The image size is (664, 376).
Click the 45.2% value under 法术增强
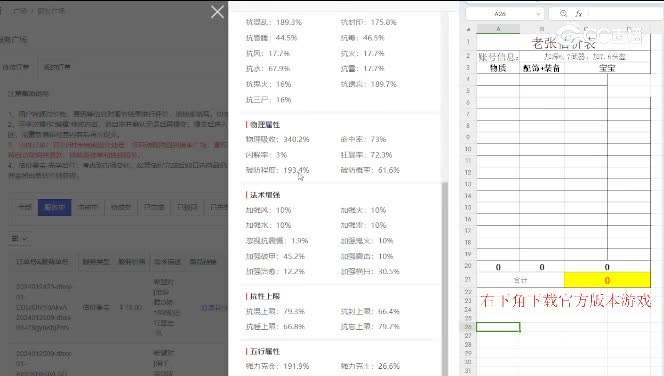[x=293, y=257]
